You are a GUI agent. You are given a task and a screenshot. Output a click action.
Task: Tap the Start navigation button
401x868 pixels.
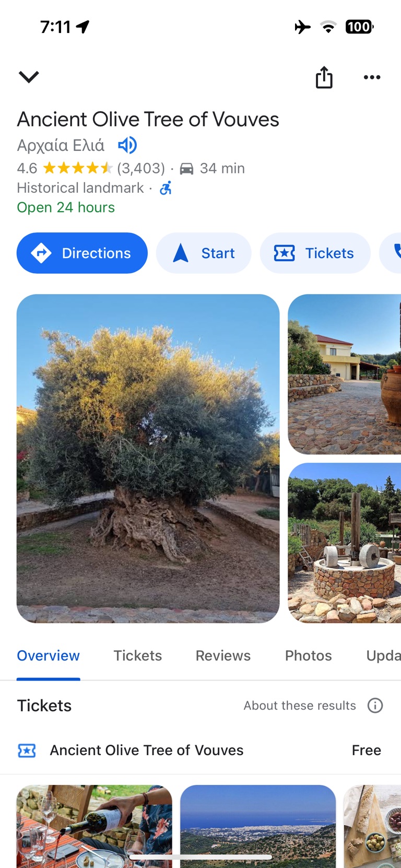204,253
